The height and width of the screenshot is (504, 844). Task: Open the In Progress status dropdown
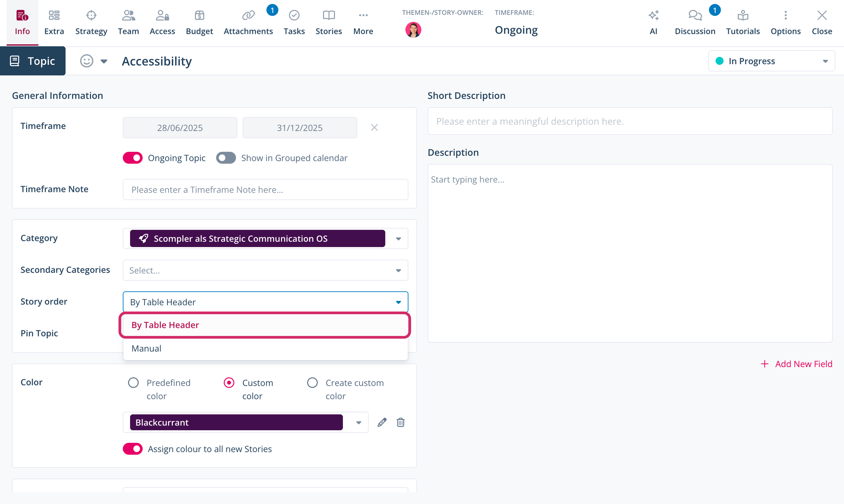click(771, 61)
